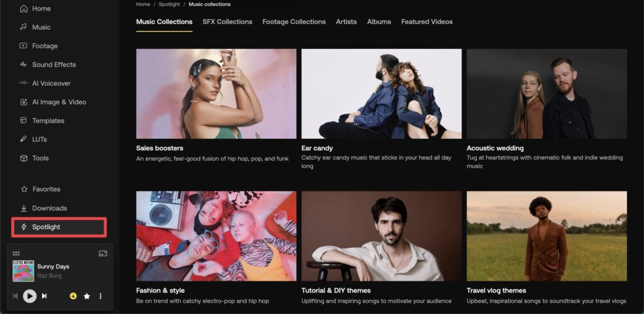
Task: Open the Acoustic wedding collection thumbnail
Action: 547,94
